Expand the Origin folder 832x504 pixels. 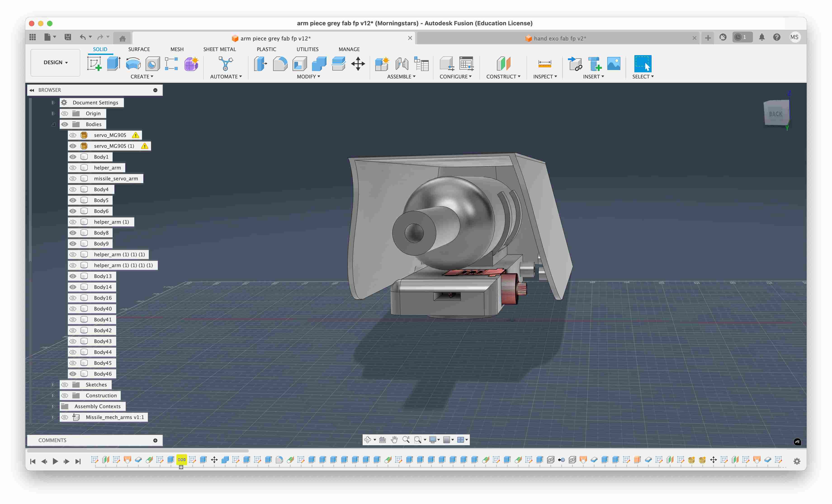click(53, 113)
